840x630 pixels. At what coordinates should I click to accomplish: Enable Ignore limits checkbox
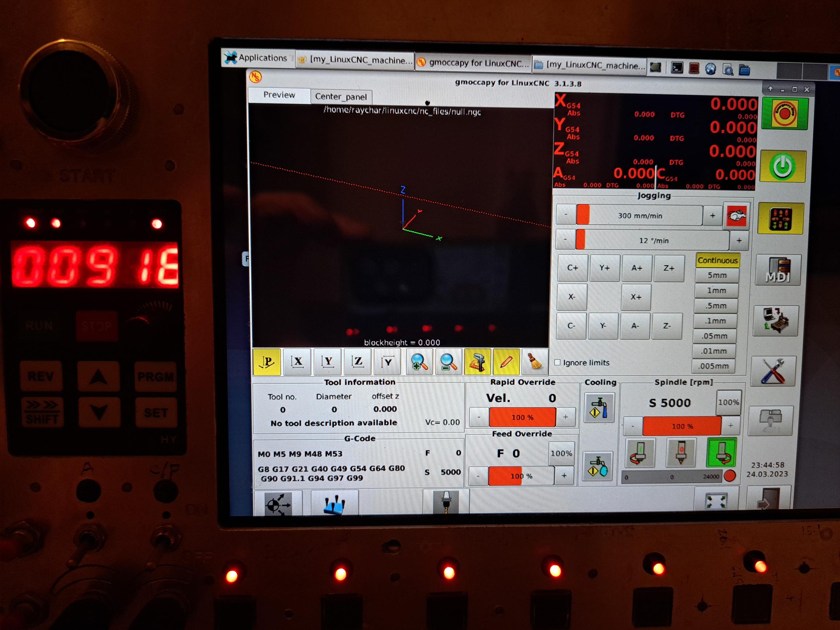(557, 362)
